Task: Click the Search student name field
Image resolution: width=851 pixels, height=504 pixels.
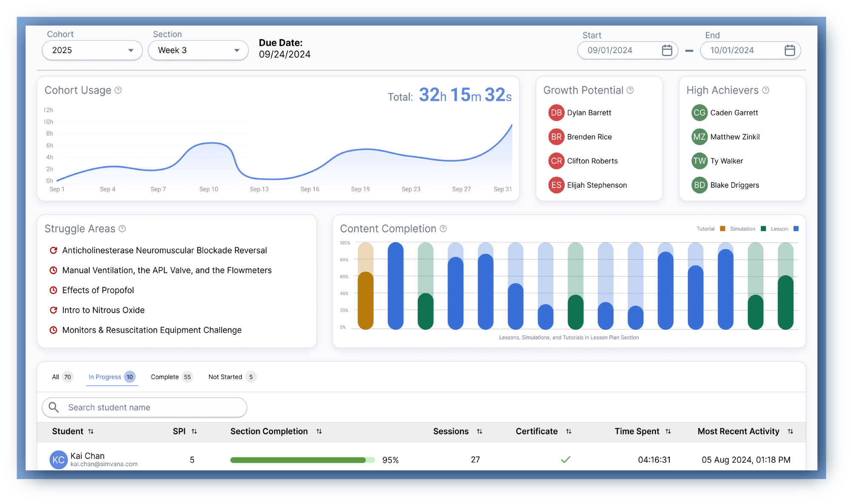Action: [145, 407]
